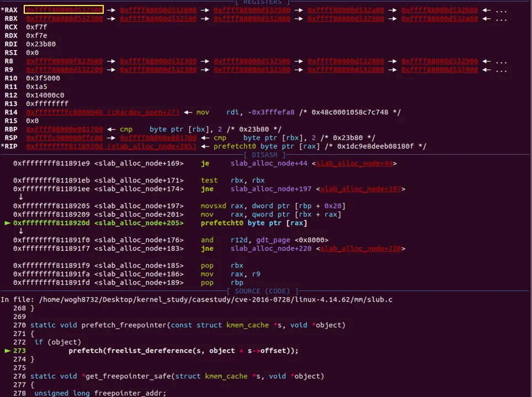Select the movsxd instruction at slab_alloc_node+197

273,206
